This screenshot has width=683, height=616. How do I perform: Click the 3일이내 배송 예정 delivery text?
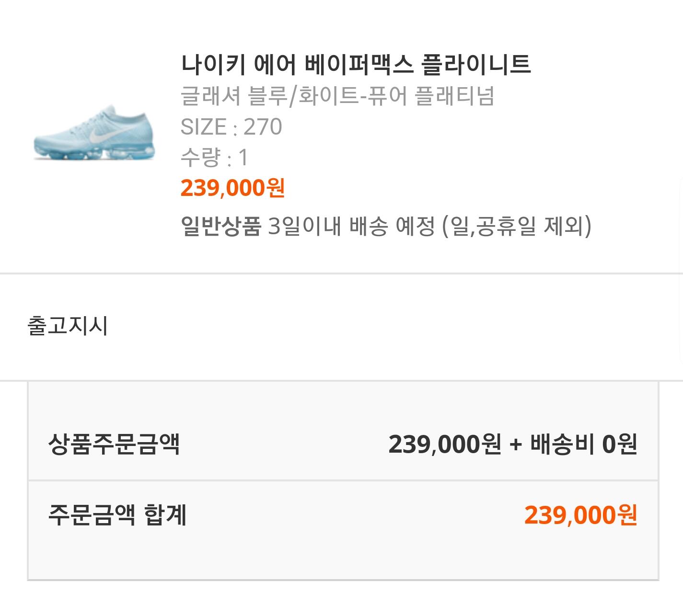point(351,226)
